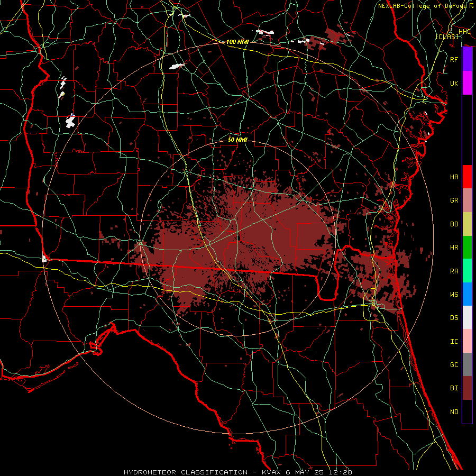Viewport: 476px width, 476px height.
Task: Click the RA legend label
Action: click(x=454, y=271)
